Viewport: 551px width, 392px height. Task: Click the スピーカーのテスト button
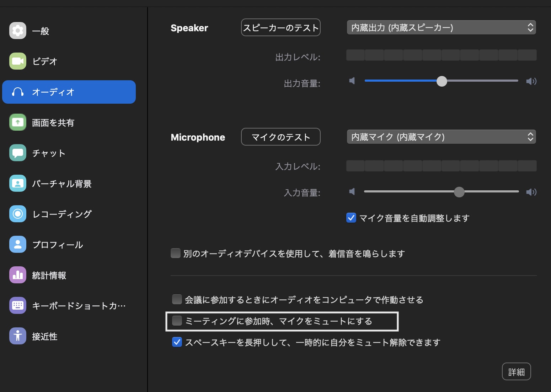(280, 27)
